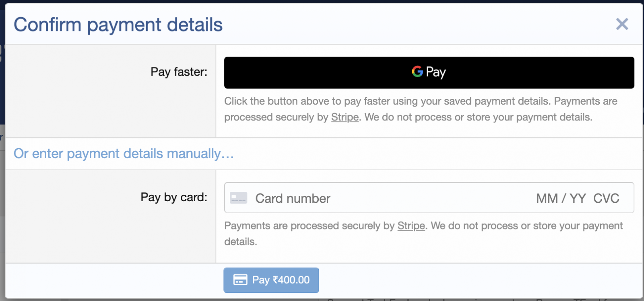The height and width of the screenshot is (301, 644).
Task: Click the credit card icon on the Pay button
Action: tap(240, 280)
